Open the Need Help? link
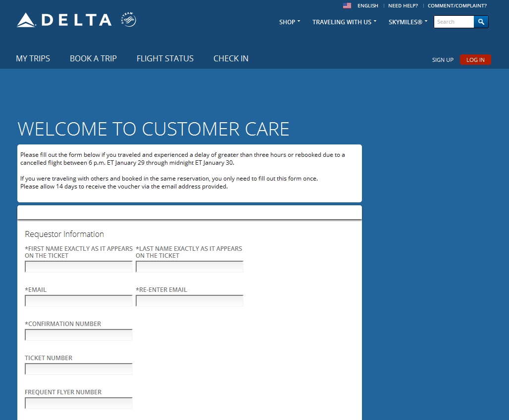The width and height of the screenshot is (509, 420). 403,6
